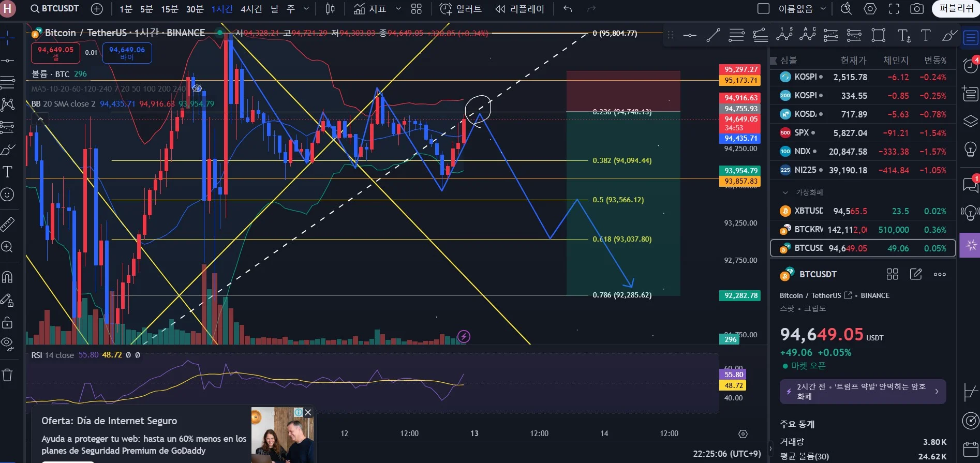Image resolution: width=980 pixels, height=463 pixels.
Task: Open time axis settings gear
Action: coord(743,434)
